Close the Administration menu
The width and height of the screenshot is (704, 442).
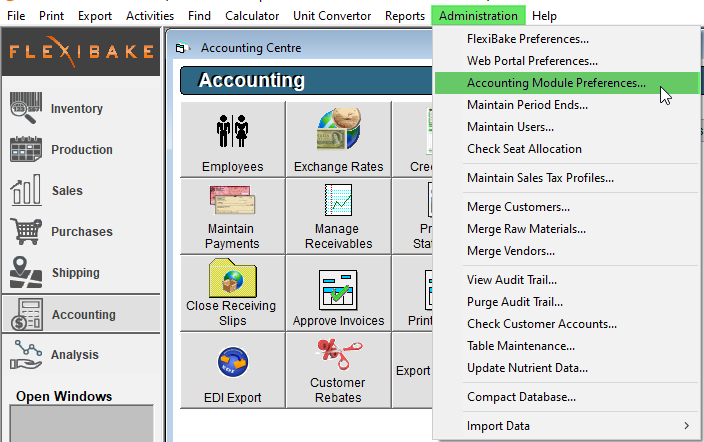click(x=478, y=16)
